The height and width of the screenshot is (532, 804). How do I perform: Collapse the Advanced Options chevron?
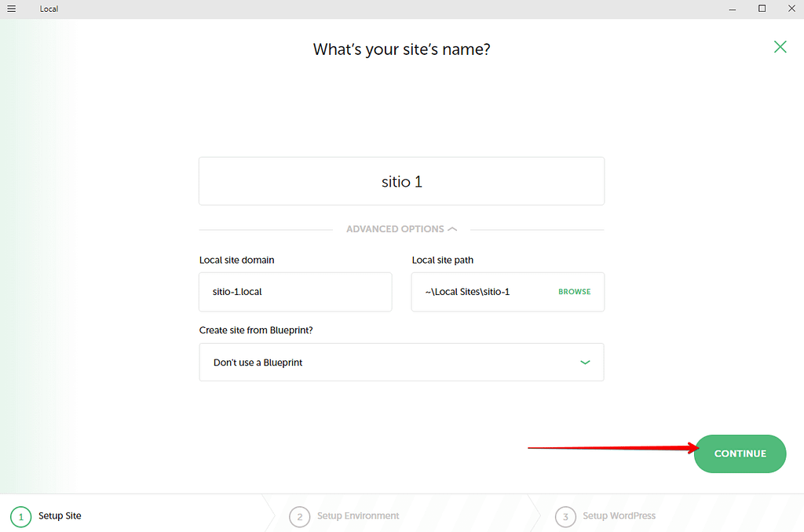pyautogui.click(x=452, y=229)
